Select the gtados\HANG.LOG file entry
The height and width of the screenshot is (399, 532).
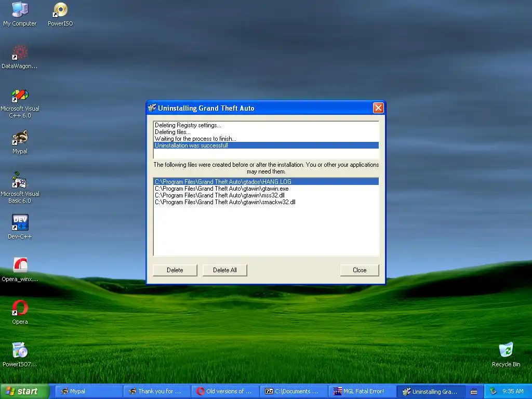tap(266, 181)
